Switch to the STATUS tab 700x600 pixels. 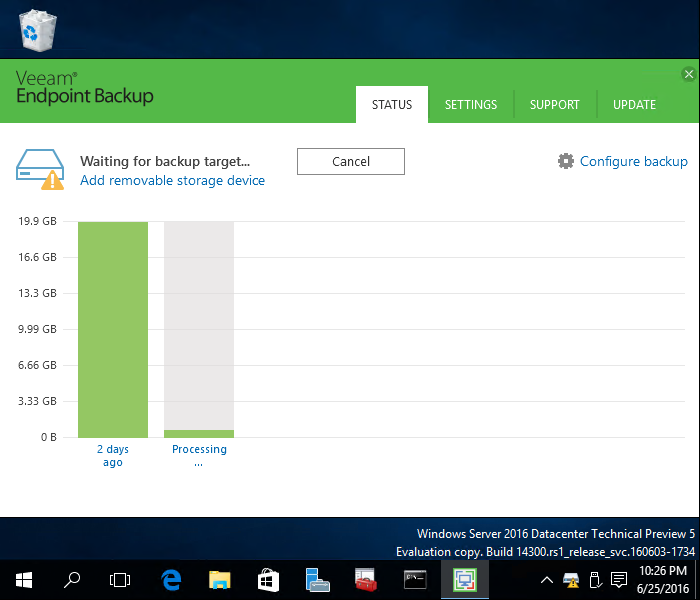coord(392,104)
